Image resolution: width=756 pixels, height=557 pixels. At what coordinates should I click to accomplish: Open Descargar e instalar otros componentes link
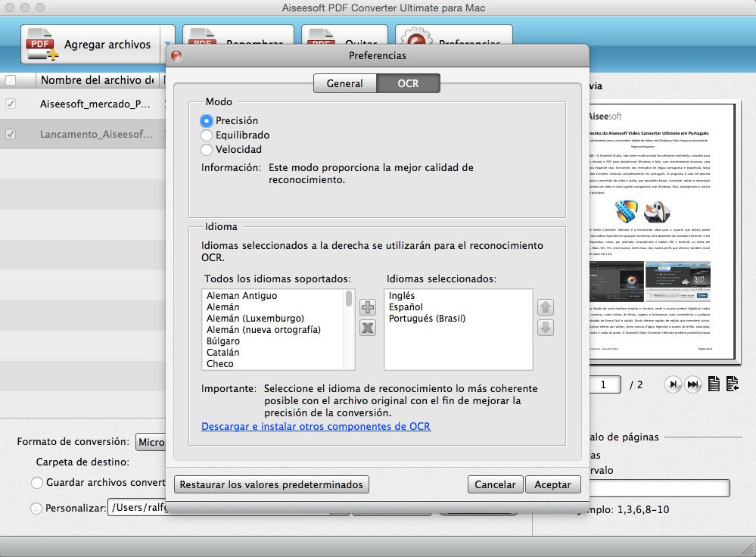(x=316, y=426)
